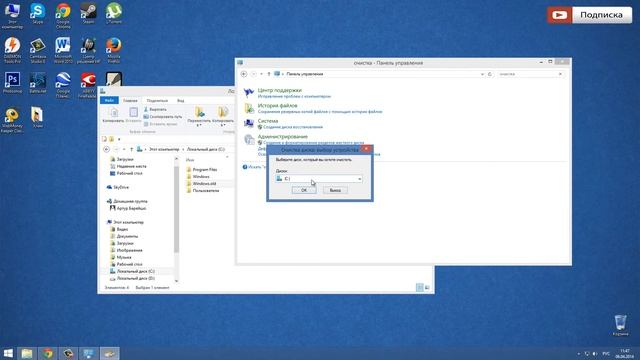Open the 'Центр поддержки' link in Control Panel
The image size is (640, 360).
[280, 90]
